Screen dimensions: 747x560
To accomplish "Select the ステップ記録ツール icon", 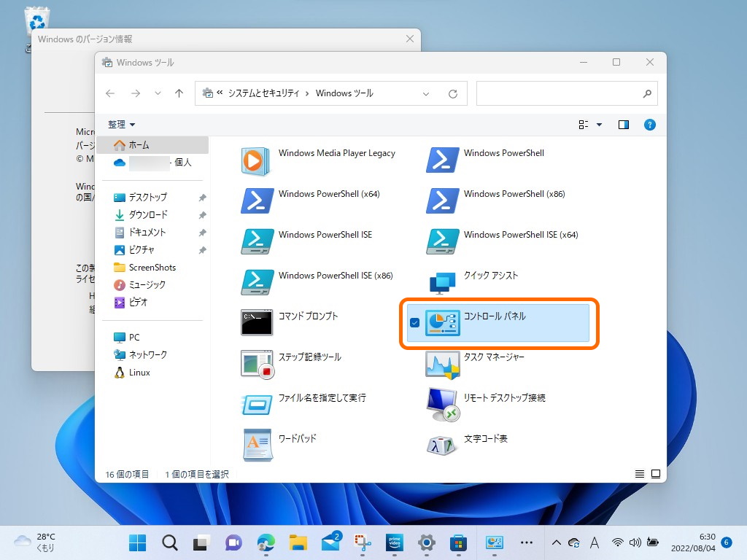I will tap(258, 365).
